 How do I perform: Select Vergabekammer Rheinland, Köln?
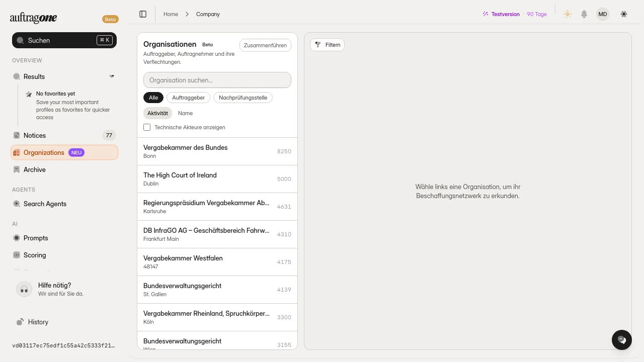pos(217,317)
